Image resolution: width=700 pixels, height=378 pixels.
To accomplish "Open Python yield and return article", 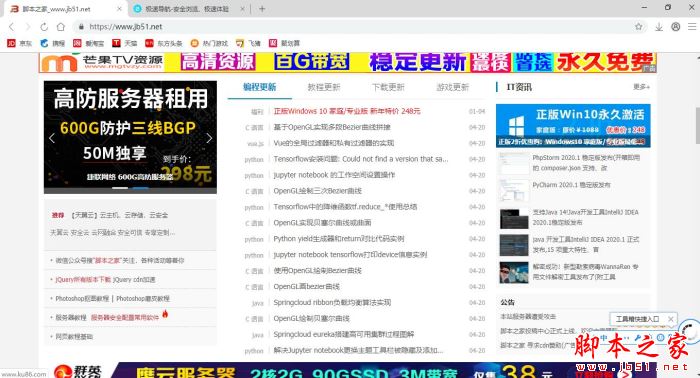I will pos(339,239).
